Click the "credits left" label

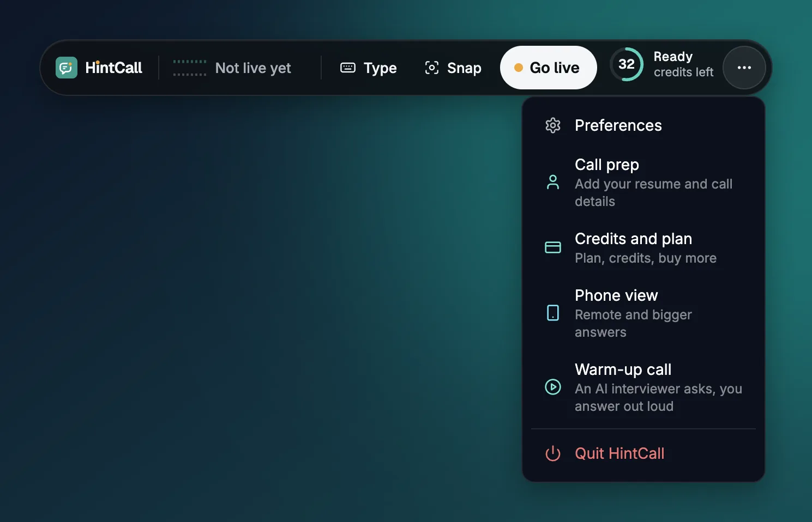coord(683,72)
